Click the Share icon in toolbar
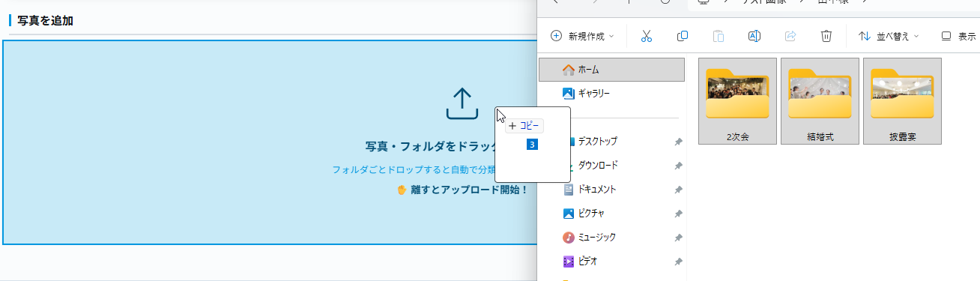 tap(790, 36)
